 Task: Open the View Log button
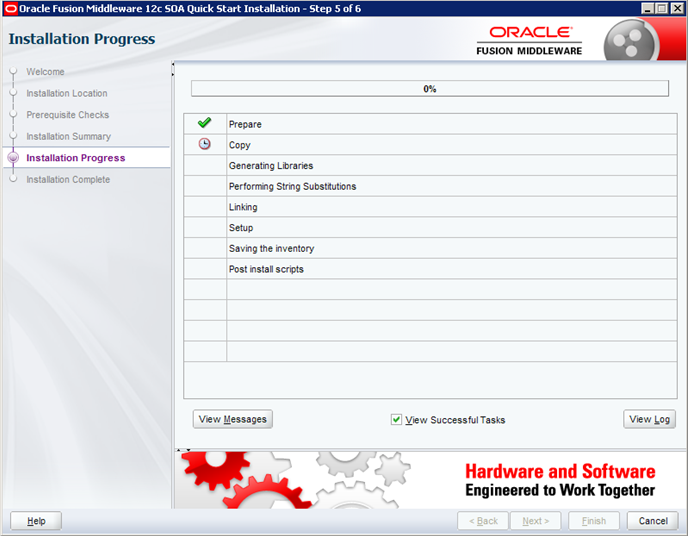tap(649, 419)
